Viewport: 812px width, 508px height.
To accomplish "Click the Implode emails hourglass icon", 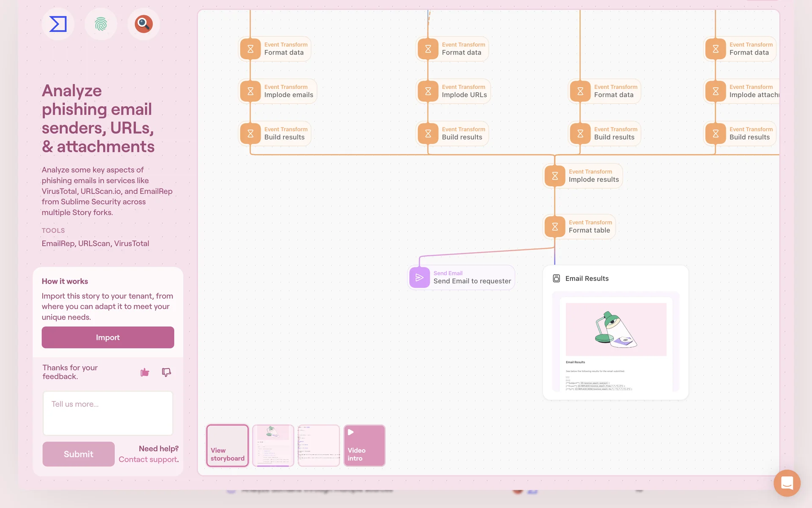I will tap(250, 91).
